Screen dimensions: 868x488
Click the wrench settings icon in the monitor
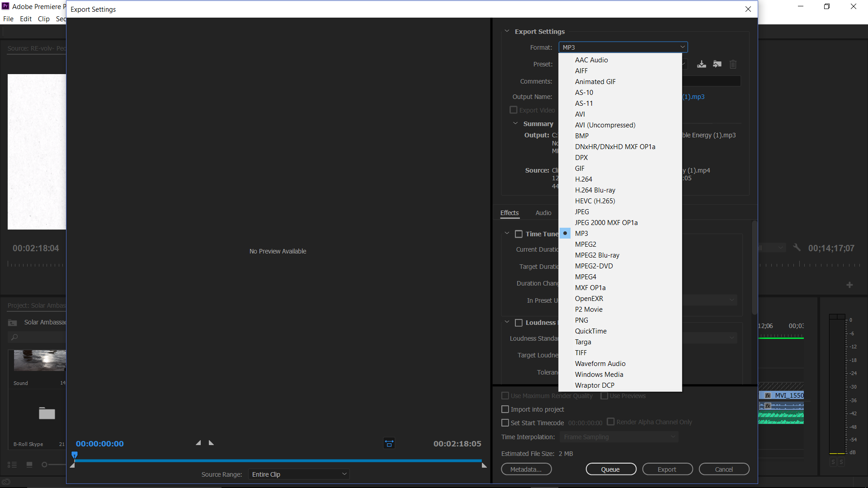797,248
